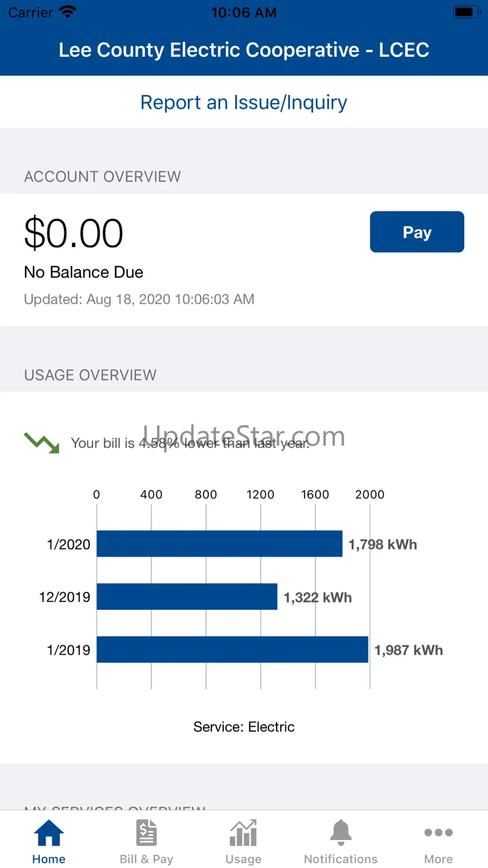
Task: Open the Report an Issue/Inquiry link
Action: [x=243, y=103]
